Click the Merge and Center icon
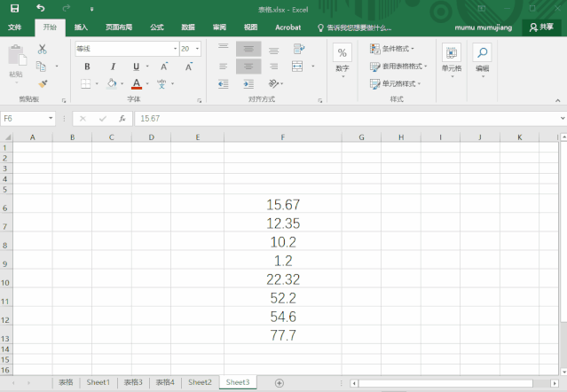Viewport: 567px width, 392px height. click(x=297, y=67)
